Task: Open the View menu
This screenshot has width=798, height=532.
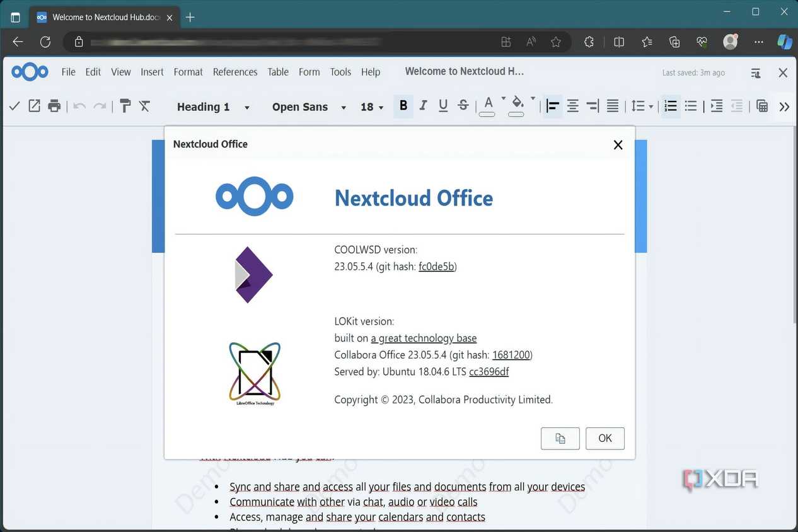Action: [x=121, y=72]
